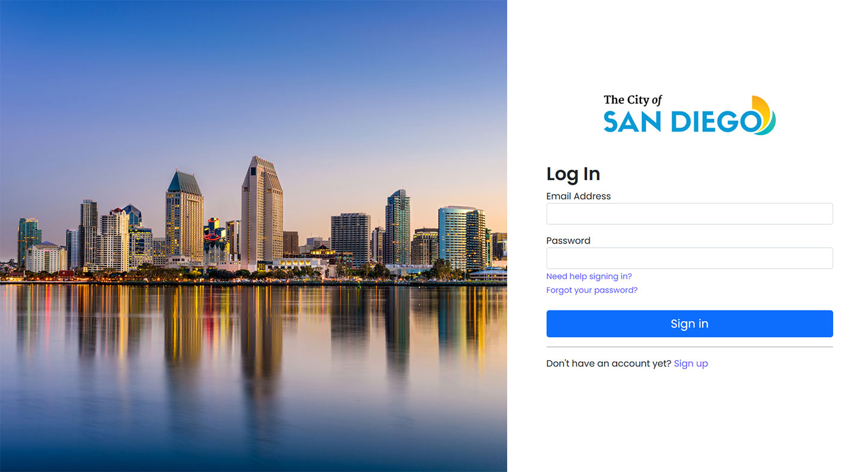Image resolution: width=868 pixels, height=472 pixels.
Task: Open the 'Forgot your password?' link
Action: pyautogui.click(x=592, y=290)
